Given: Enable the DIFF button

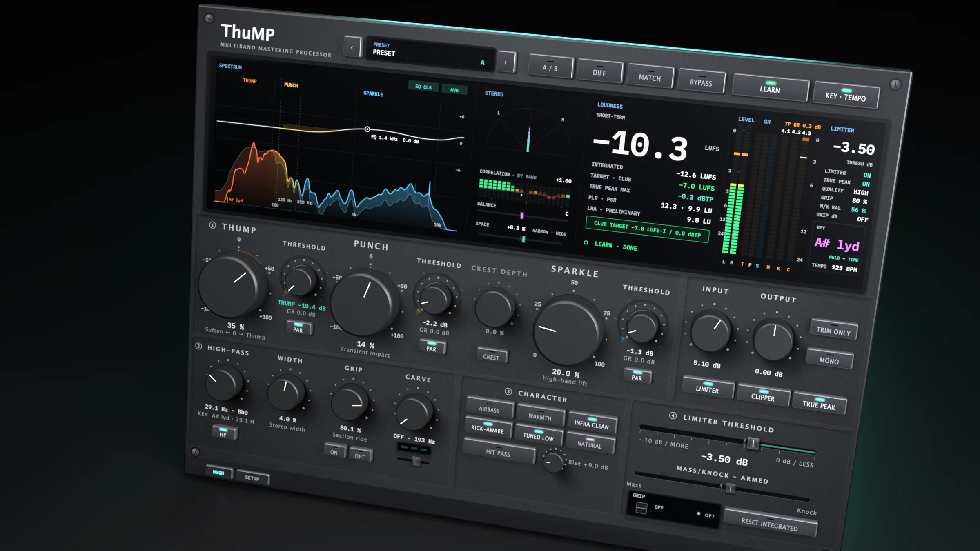Looking at the screenshot, I should [600, 72].
